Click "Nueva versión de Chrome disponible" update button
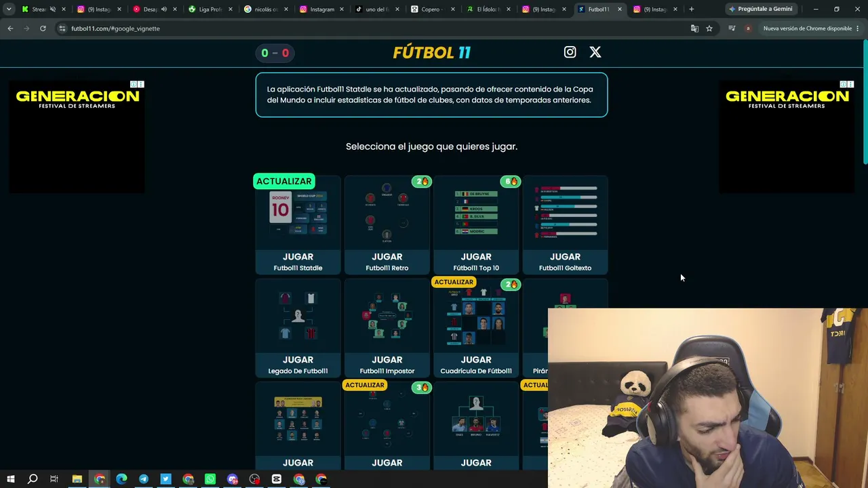Screen dimensions: 868x488 [807, 28]
